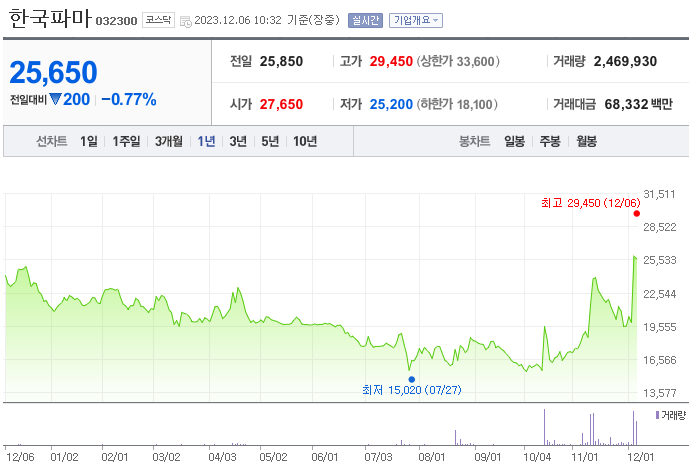Image resolution: width=689 pixels, height=475 pixels.
Task: Click the down triangle next to 200
Action: pos(55,99)
